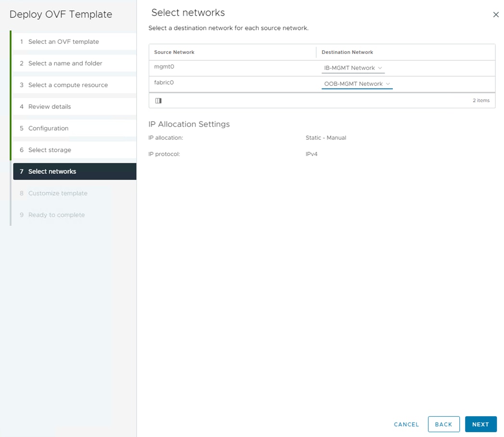Switch to step 5 Configuration
504x437 pixels.
pyautogui.click(x=48, y=129)
